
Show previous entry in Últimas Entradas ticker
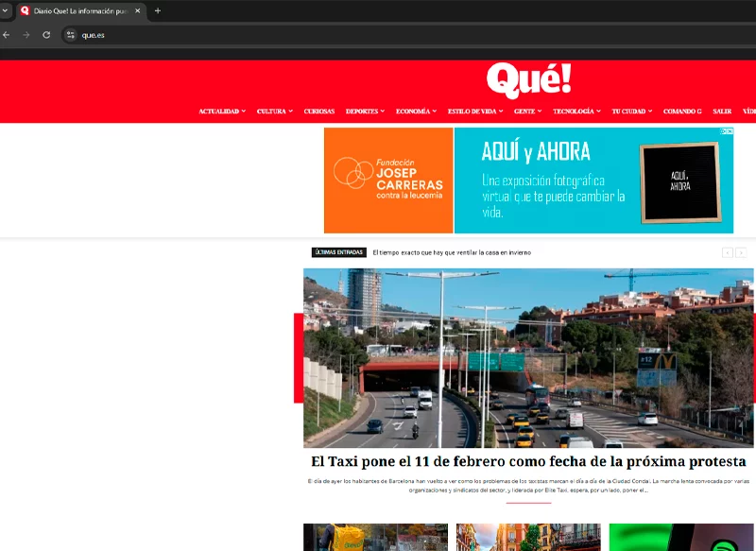pyautogui.click(x=727, y=252)
